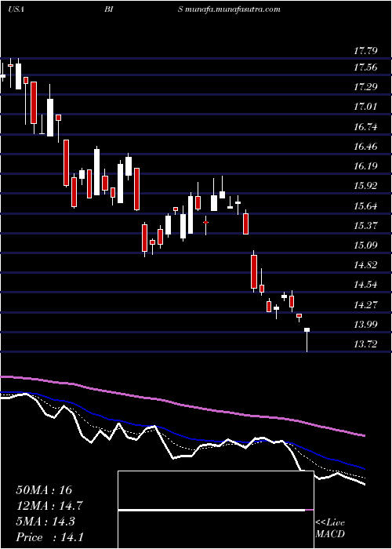Click the 15.64 price axis label
This screenshot has width=392, height=549.
(x=365, y=206)
